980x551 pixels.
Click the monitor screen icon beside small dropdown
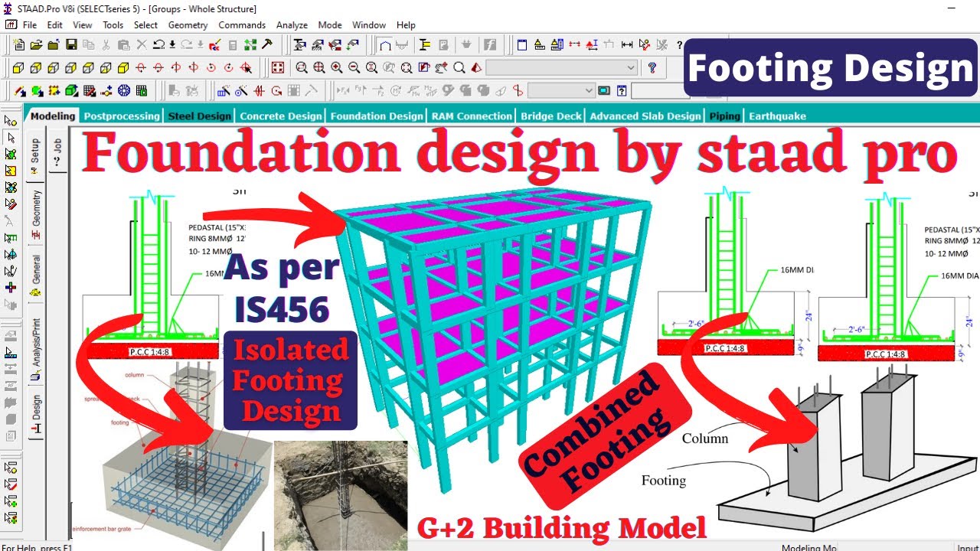click(x=603, y=90)
